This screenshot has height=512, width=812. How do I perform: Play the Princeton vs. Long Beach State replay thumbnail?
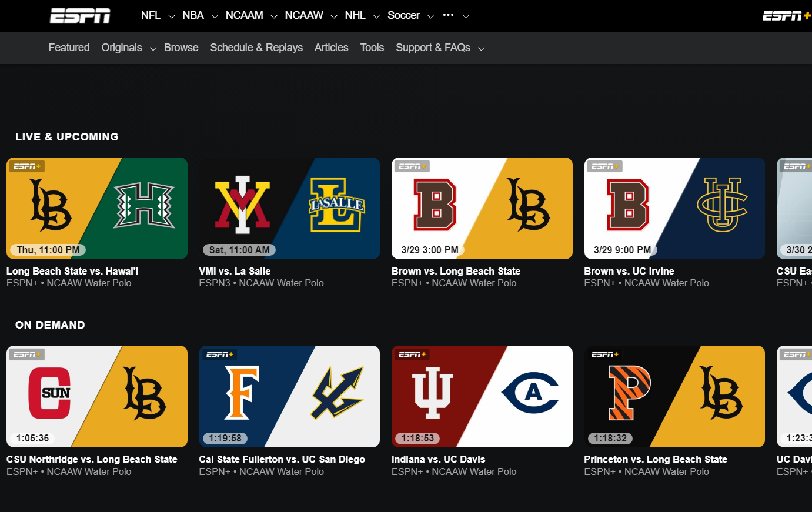click(674, 396)
